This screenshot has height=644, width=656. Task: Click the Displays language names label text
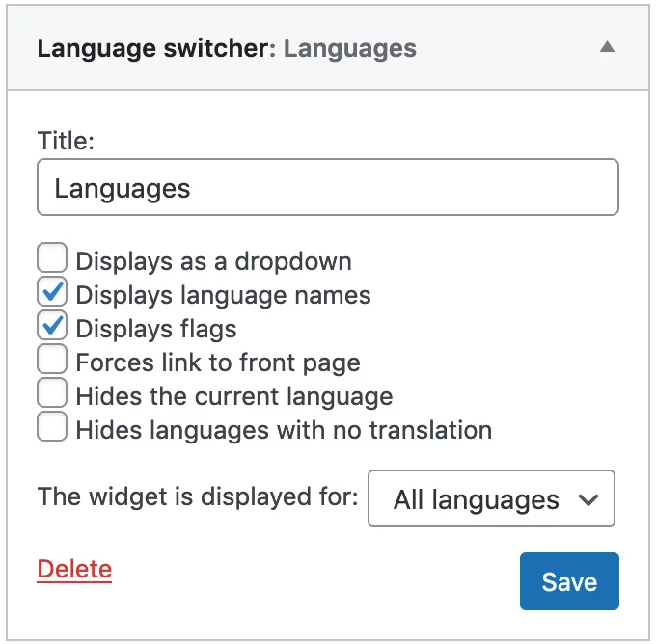point(224,296)
